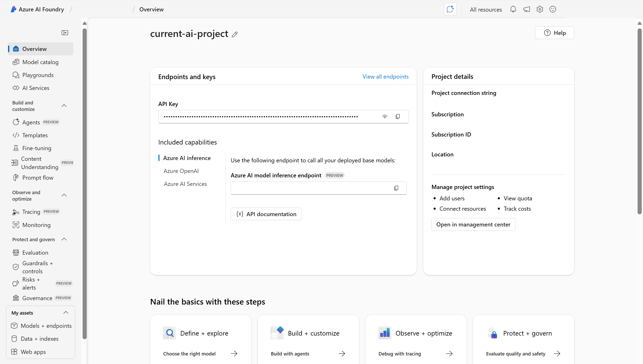Image resolution: width=643 pixels, height=364 pixels.
Task: Click the Build + customize card icon
Action: tap(277, 333)
